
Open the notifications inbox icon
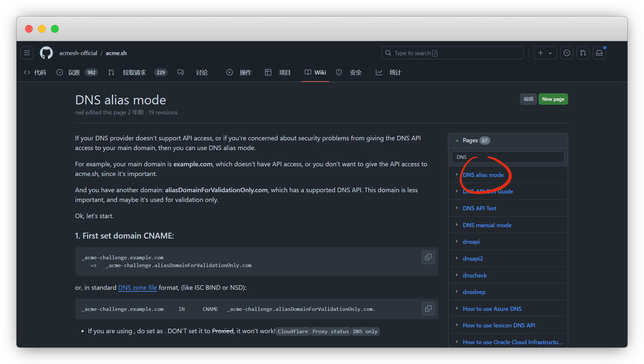click(599, 53)
